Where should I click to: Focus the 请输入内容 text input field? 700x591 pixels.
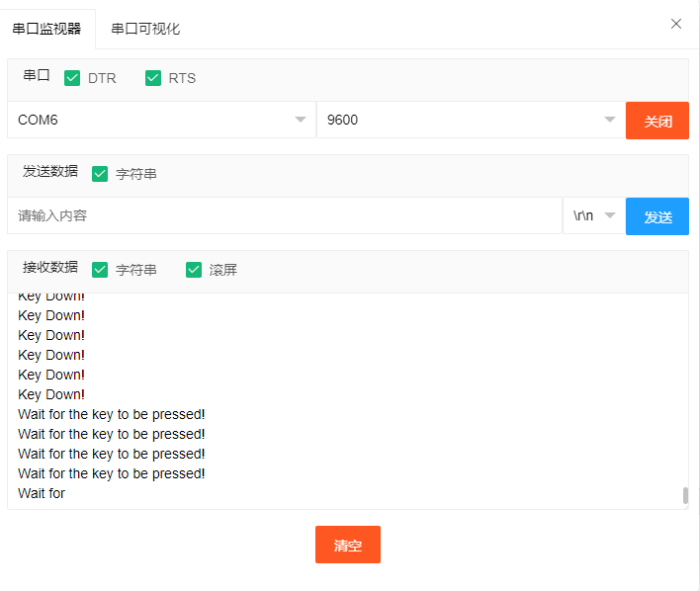[285, 215]
